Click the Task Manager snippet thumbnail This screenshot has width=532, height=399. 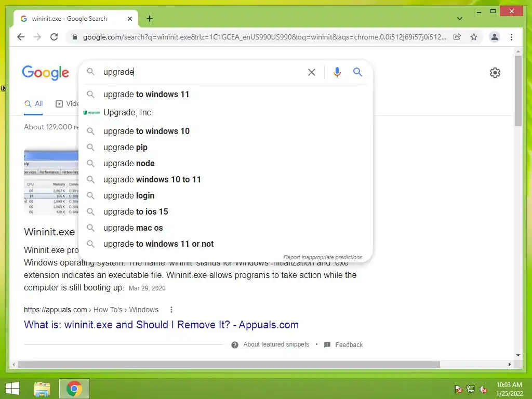point(51,181)
